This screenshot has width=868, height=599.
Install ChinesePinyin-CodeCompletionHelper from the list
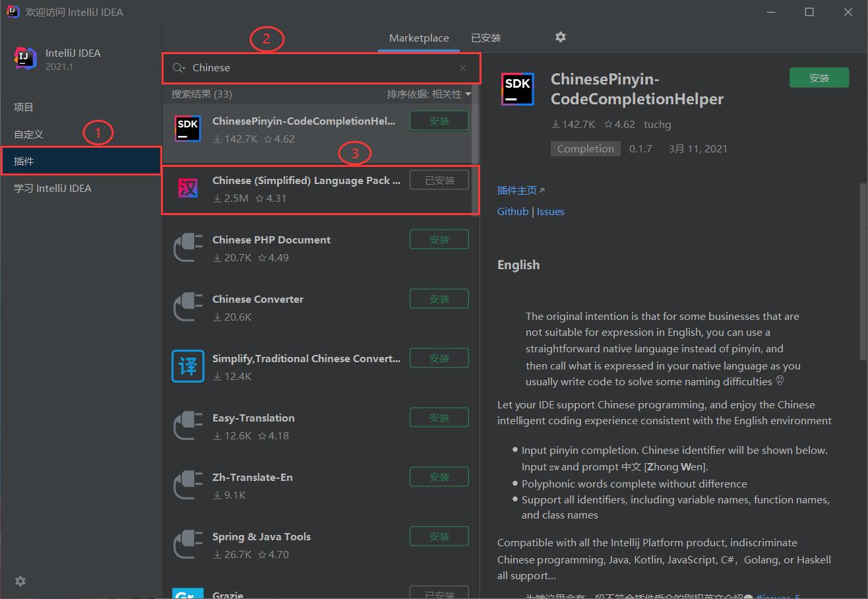[439, 121]
